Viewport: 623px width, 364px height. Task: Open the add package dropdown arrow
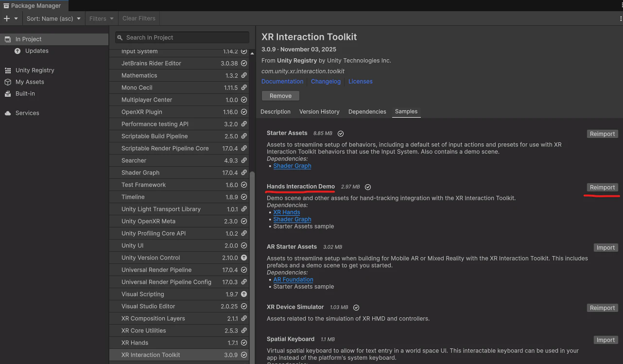point(16,18)
